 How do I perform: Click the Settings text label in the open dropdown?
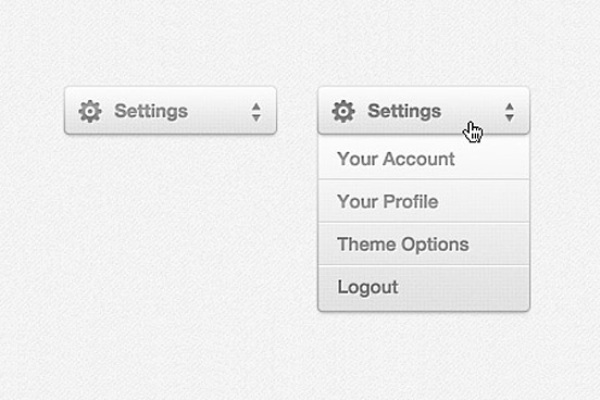pos(404,111)
